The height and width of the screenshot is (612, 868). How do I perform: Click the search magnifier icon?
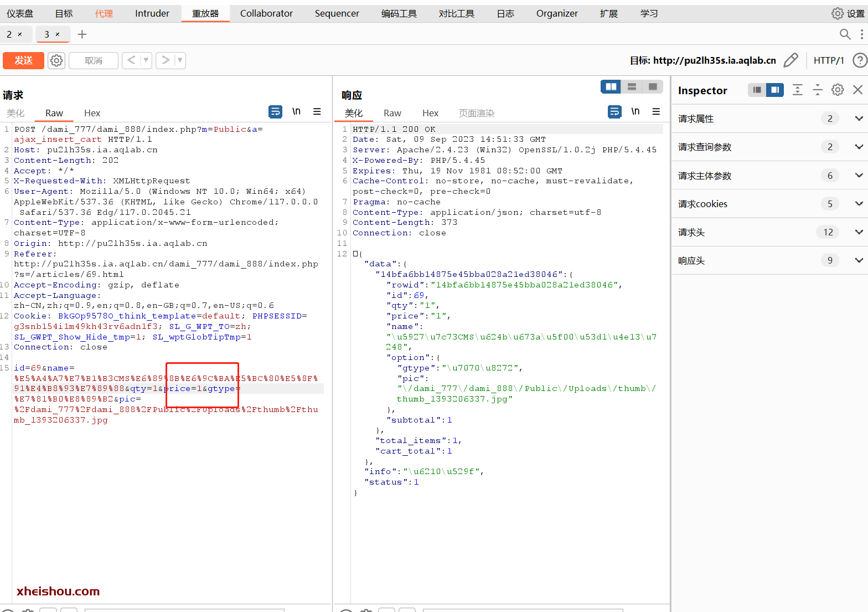tap(845, 34)
